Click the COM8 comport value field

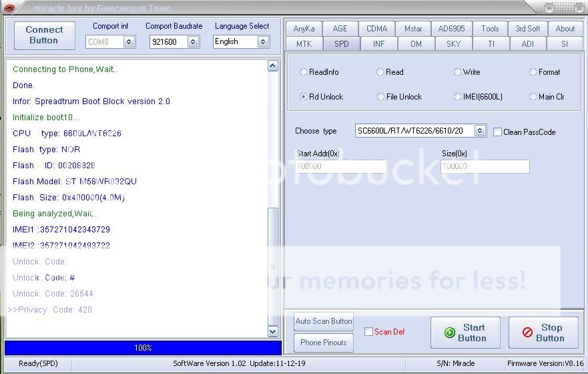pyautogui.click(x=105, y=41)
